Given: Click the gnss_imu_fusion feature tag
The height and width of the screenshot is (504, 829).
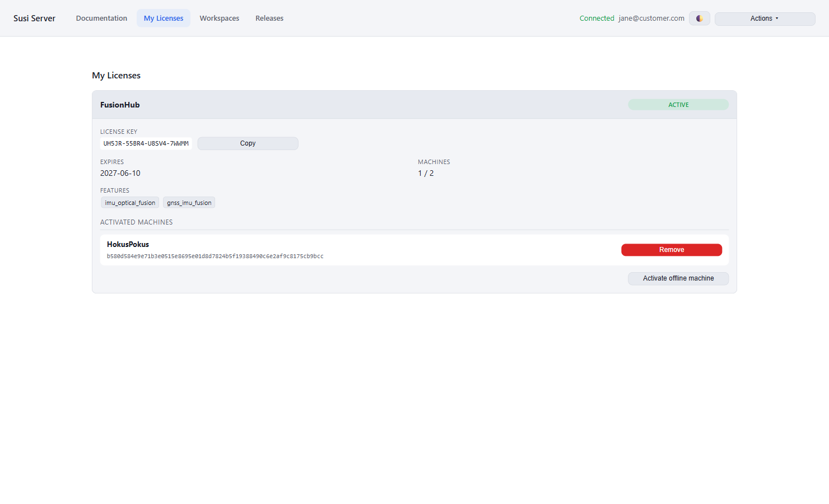Looking at the screenshot, I should click(x=189, y=203).
